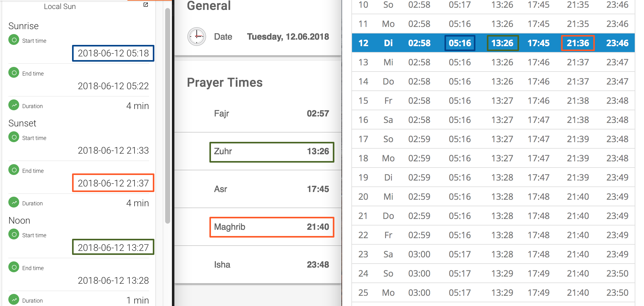The height and width of the screenshot is (306, 644).
Task: Click the Local Sun panel scrollbar
Action: tap(167, 115)
